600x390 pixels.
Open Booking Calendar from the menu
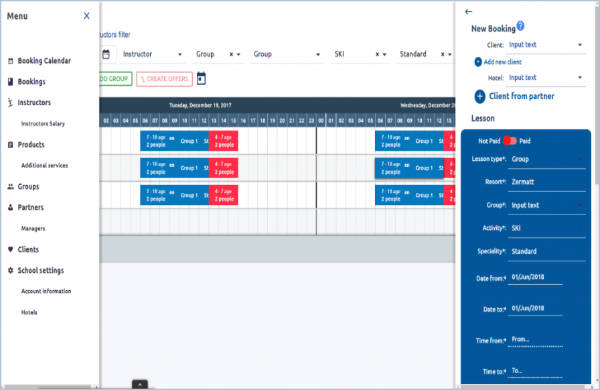click(x=44, y=60)
